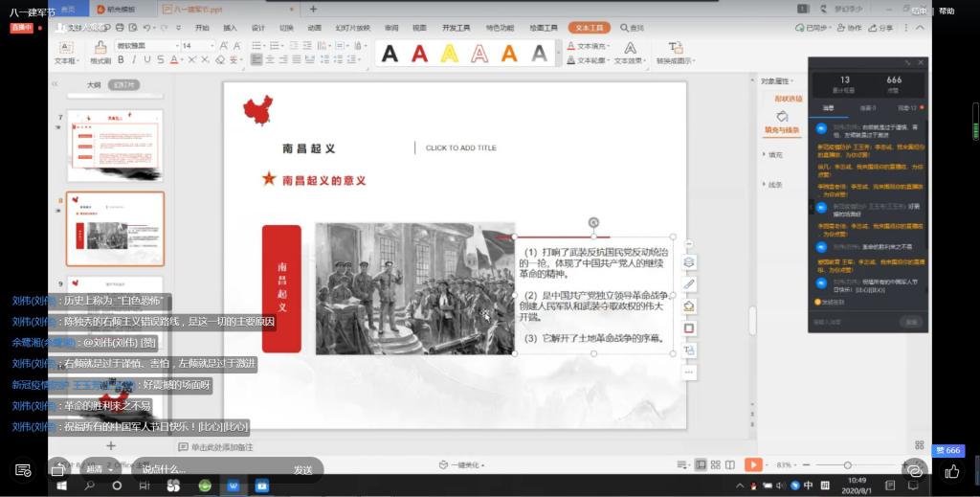Open the Animation ribbon tab
The height and width of the screenshot is (497, 980).
coord(314,28)
